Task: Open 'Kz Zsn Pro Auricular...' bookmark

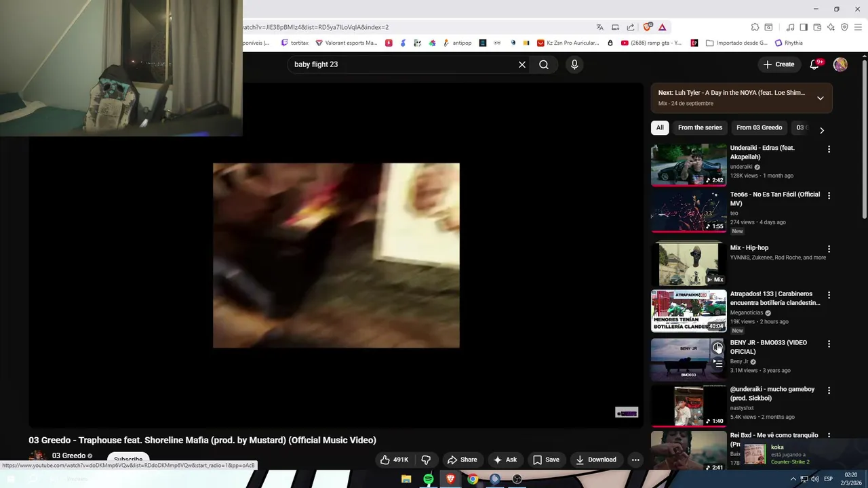Action: [x=568, y=43]
